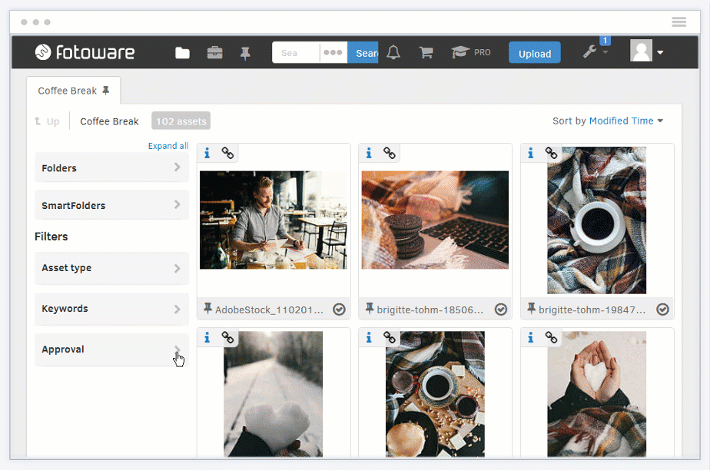Open the shopping cart
Image resolution: width=710 pixels, height=470 pixels.
pos(425,53)
